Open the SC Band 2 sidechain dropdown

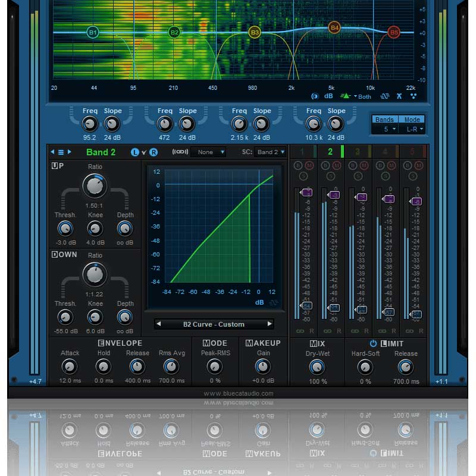tap(270, 152)
